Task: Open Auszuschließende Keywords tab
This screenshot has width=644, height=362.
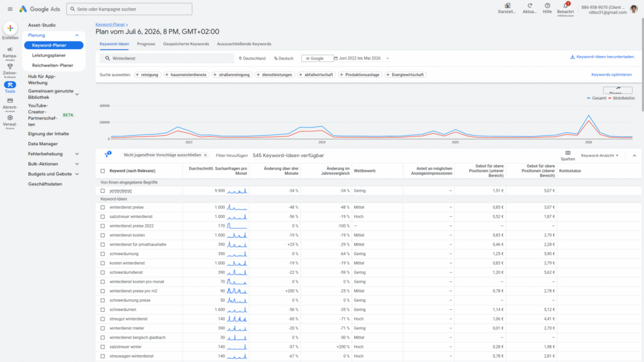Action: click(x=244, y=44)
